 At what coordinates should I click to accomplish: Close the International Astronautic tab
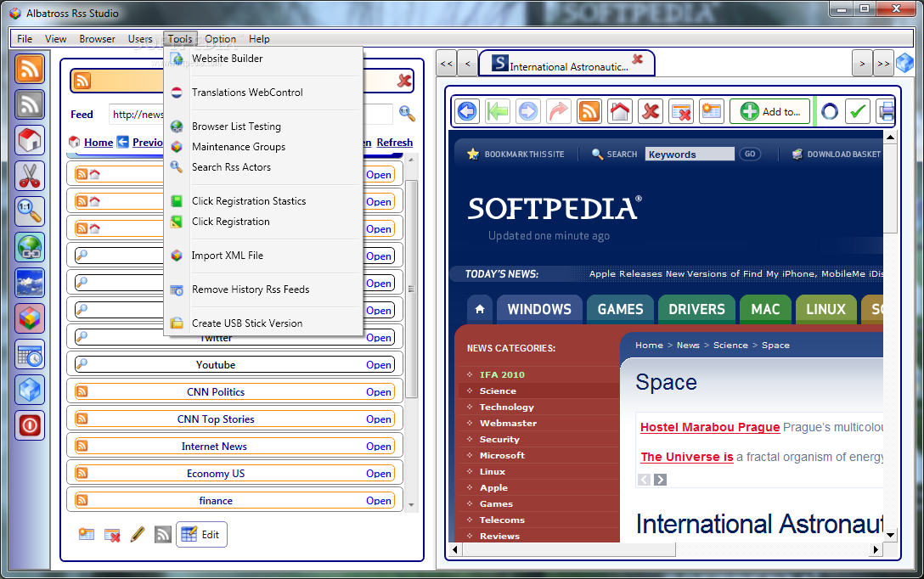click(637, 59)
